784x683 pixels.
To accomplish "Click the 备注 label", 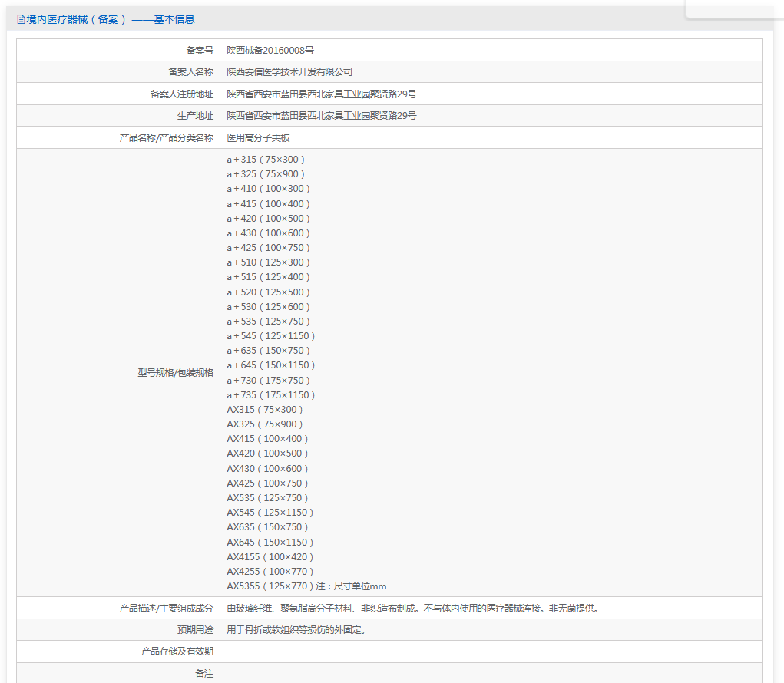I will click(204, 674).
